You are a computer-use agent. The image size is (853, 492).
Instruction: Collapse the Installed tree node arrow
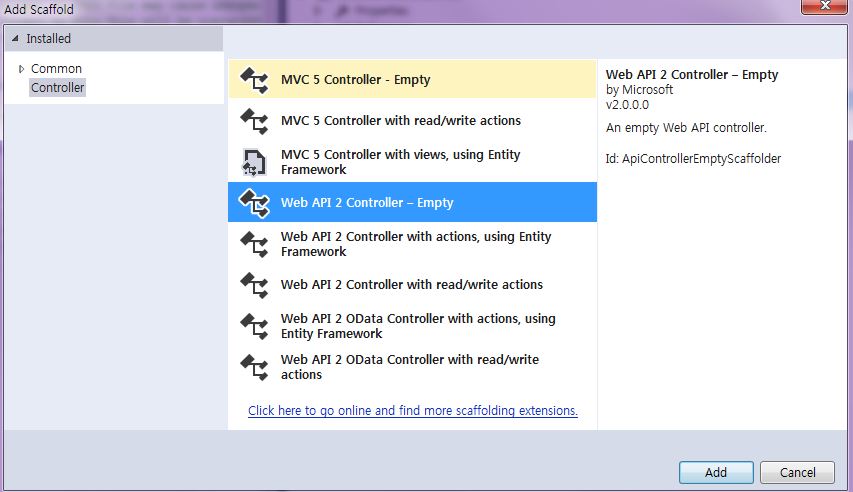coord(15,39)
